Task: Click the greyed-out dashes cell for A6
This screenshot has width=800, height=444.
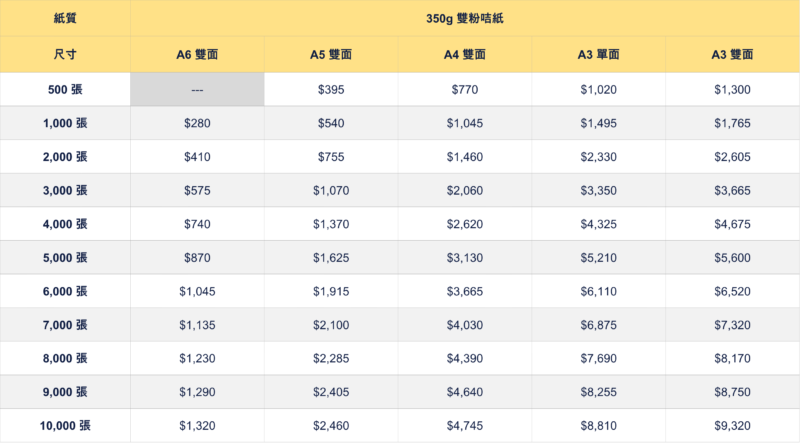Action: [197, 89]
